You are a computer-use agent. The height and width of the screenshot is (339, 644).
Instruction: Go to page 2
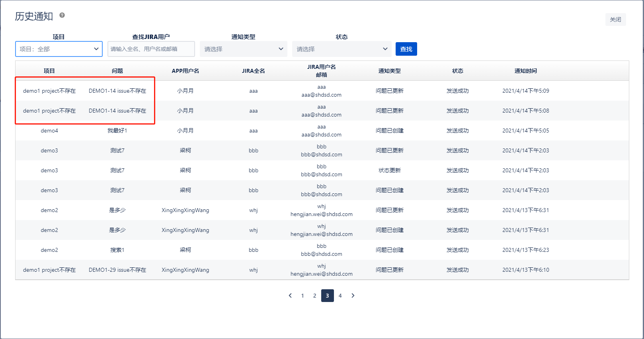(x=314, y=296)
